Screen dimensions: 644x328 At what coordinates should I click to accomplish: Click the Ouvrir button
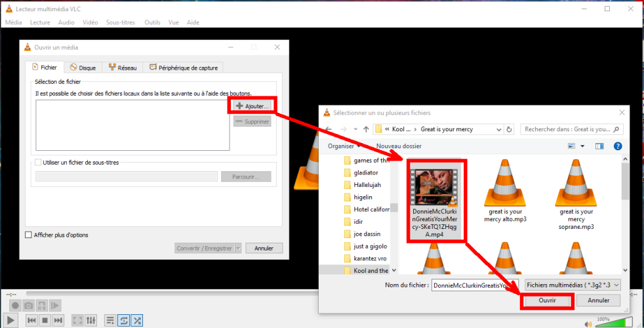pos(548,300)
